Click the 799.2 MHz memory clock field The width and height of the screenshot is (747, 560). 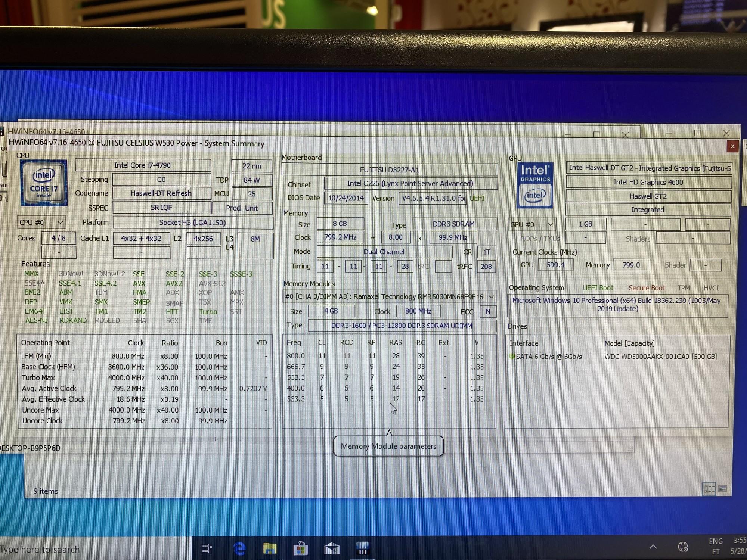click(340, 237)
